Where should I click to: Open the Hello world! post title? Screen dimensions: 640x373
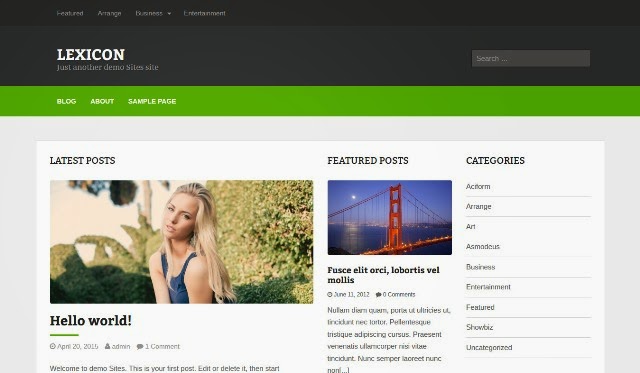(91, 320)
